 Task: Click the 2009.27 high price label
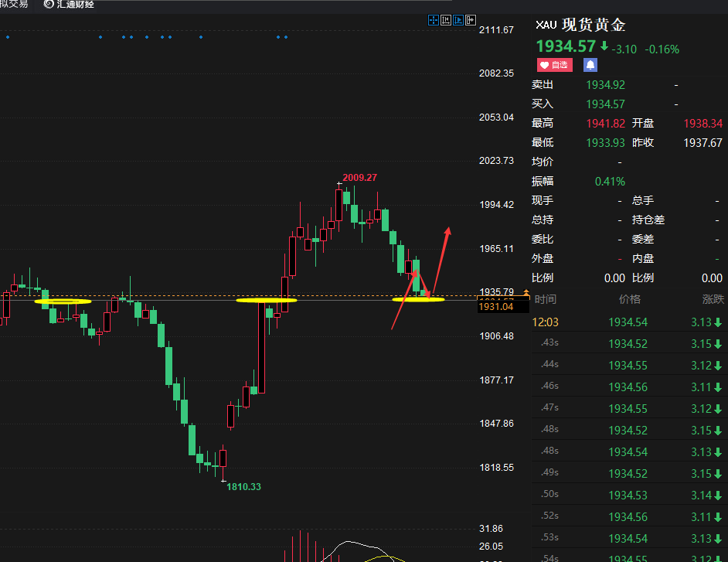tap(360, 178)
